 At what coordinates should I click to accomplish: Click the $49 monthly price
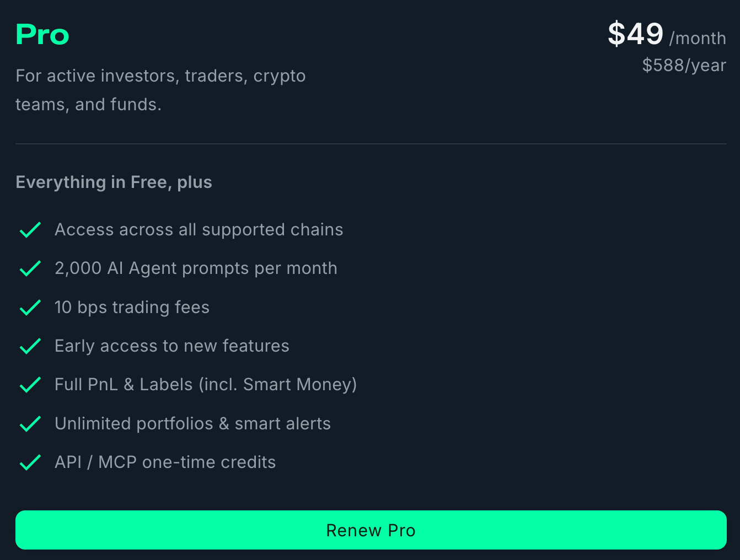(636, 34)
